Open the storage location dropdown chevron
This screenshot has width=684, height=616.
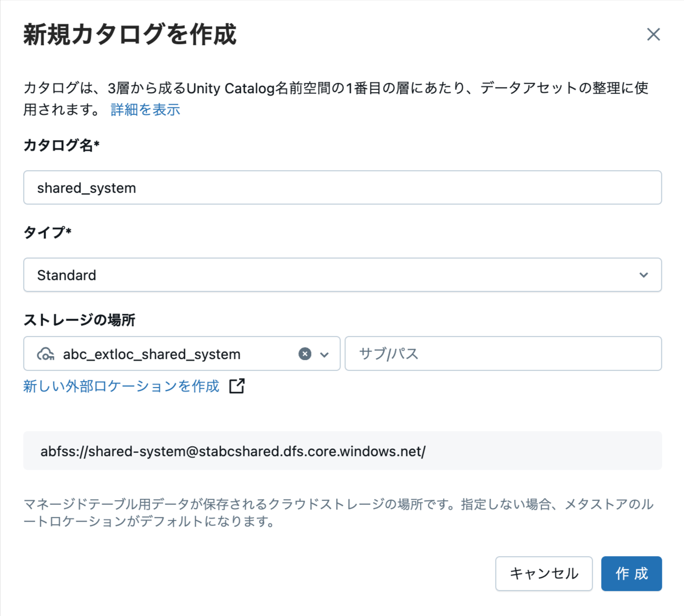[x=324, y=354]
